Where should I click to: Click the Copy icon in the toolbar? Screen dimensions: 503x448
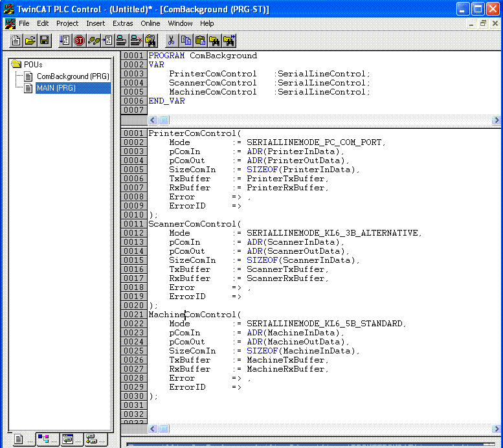(x=186, y=40)
